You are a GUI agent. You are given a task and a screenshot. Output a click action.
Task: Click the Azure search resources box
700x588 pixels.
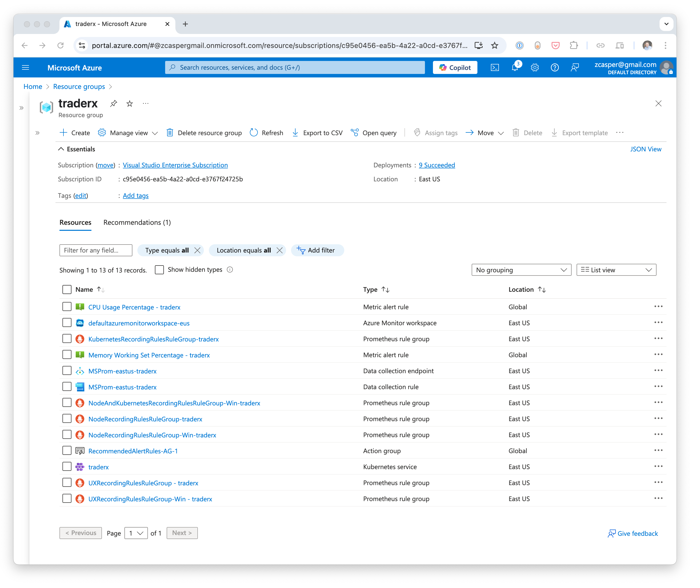[x=295, y=68]
